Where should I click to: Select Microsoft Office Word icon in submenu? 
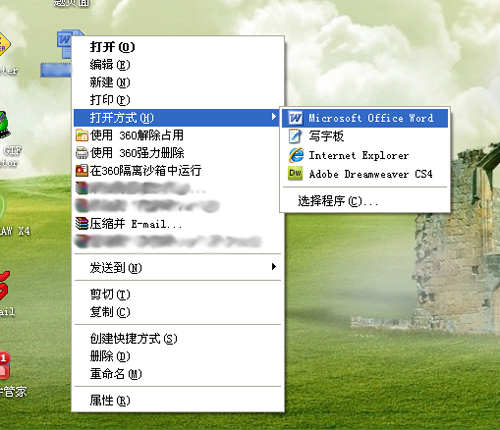pos(295,118)
